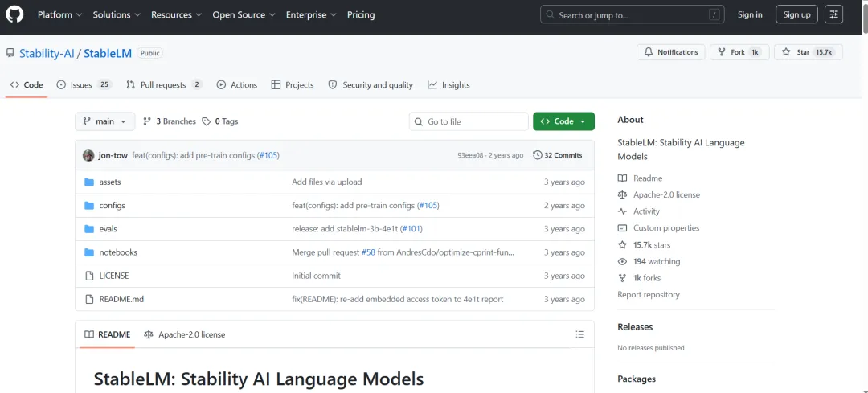Switch to the Code tab
This screenshot has height=393, width=868.
click(x=27, y=84)
